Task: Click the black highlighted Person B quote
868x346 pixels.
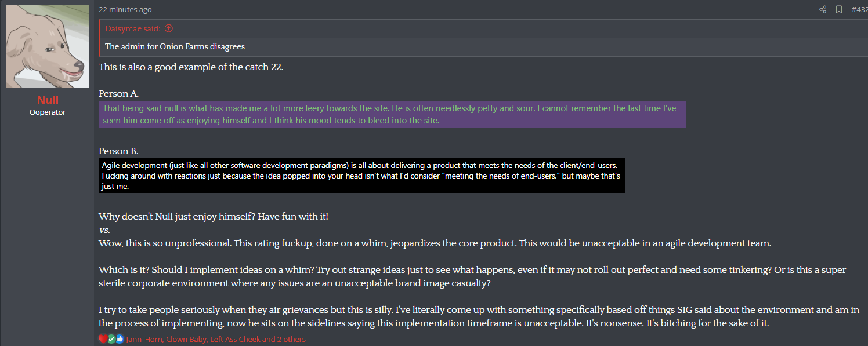Action: (x=362, y=176)
